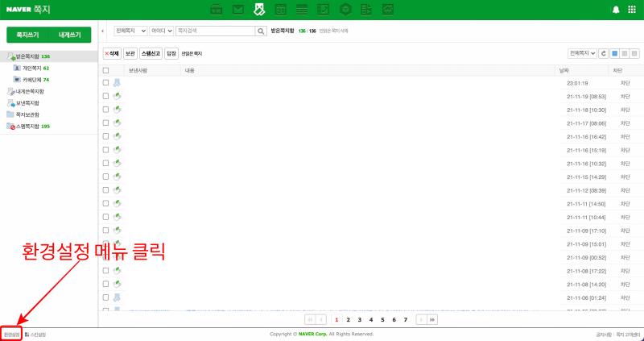Check the box for the 21-11-15 [14:29] note
644x341 pixels.
click(105, 177)
